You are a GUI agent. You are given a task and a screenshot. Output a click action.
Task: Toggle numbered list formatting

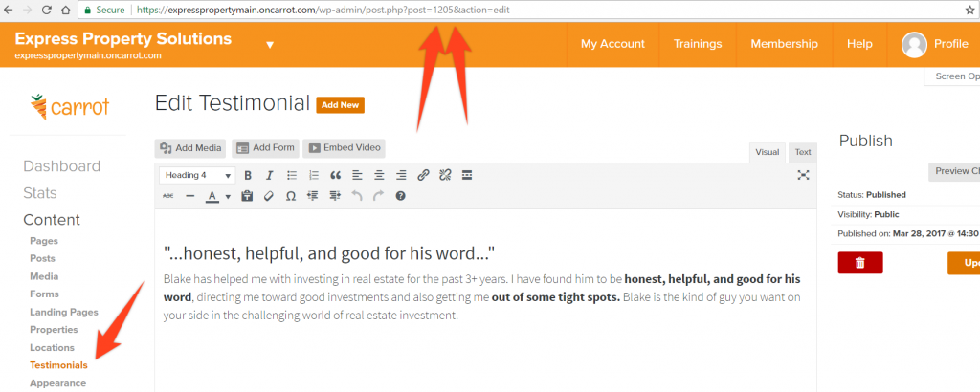313,175
